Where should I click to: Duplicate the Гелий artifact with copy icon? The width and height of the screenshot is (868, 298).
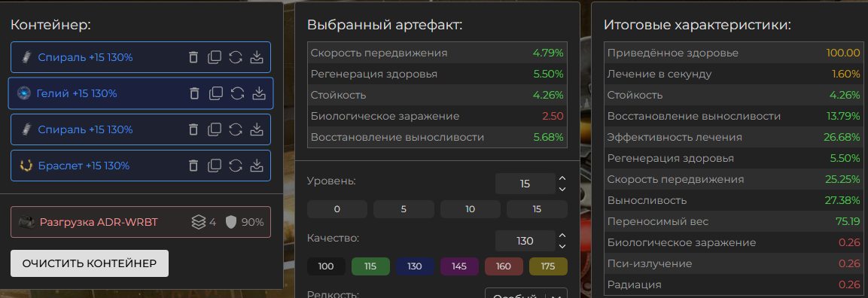[x=215, y=93]
